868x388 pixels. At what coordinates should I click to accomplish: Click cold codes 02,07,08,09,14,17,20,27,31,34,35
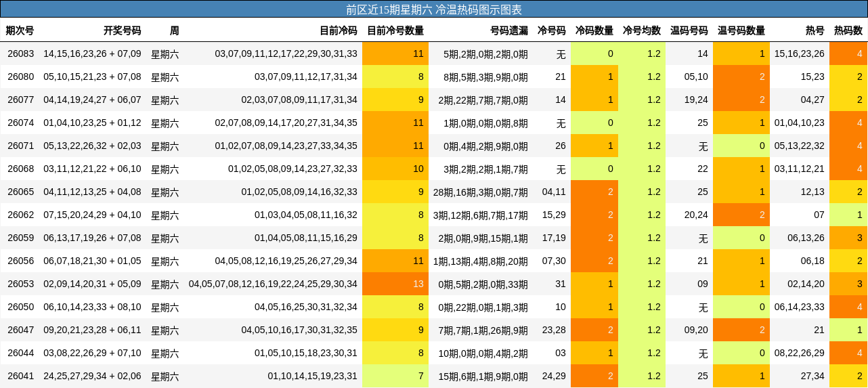pos(286,123)
